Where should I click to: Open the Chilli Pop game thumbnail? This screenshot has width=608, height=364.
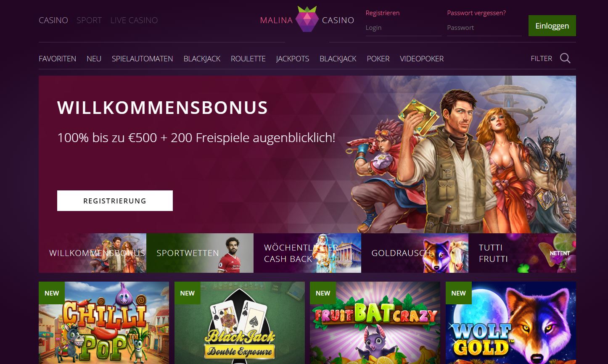pyautogui.click(x=104, y=323)
